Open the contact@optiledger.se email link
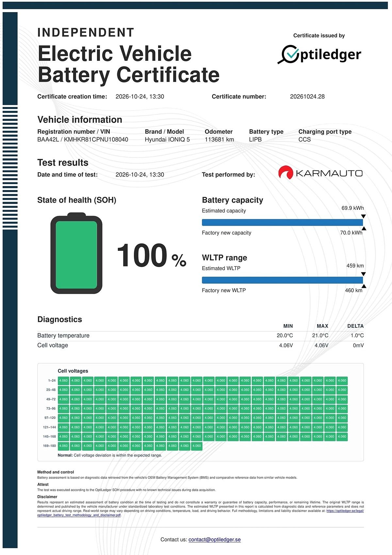This screenshot has width=392, height=555. click(215, 540)
